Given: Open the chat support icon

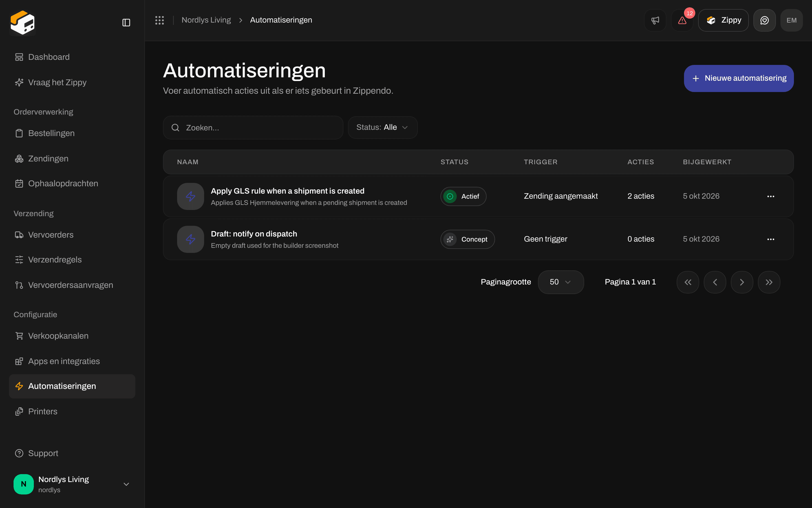Looking at the screenshot, I should tap(764, 20).
